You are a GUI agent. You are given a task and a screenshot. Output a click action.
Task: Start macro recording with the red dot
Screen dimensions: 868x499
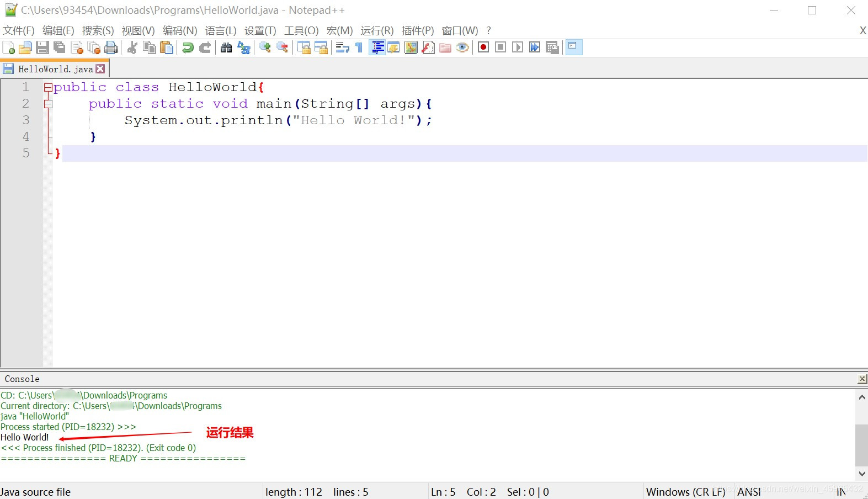(x=483, y=47)
